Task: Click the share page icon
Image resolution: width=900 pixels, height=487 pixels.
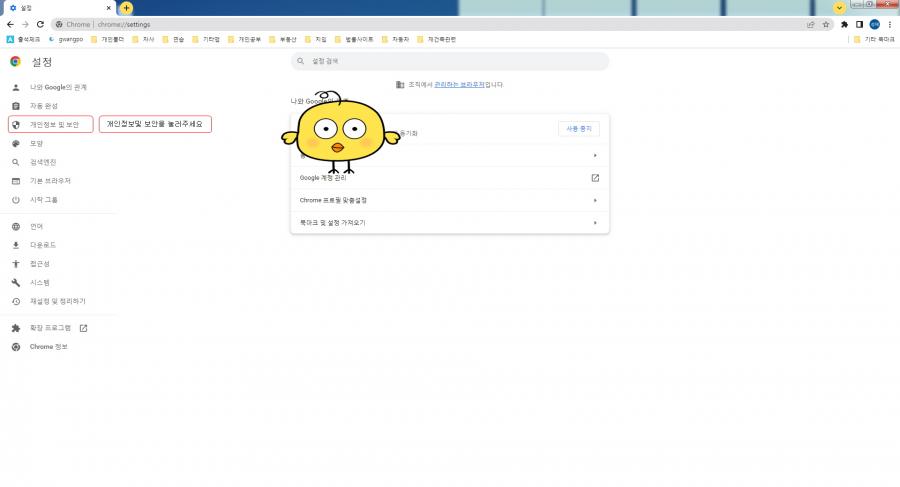Action: tap(810, 24)
